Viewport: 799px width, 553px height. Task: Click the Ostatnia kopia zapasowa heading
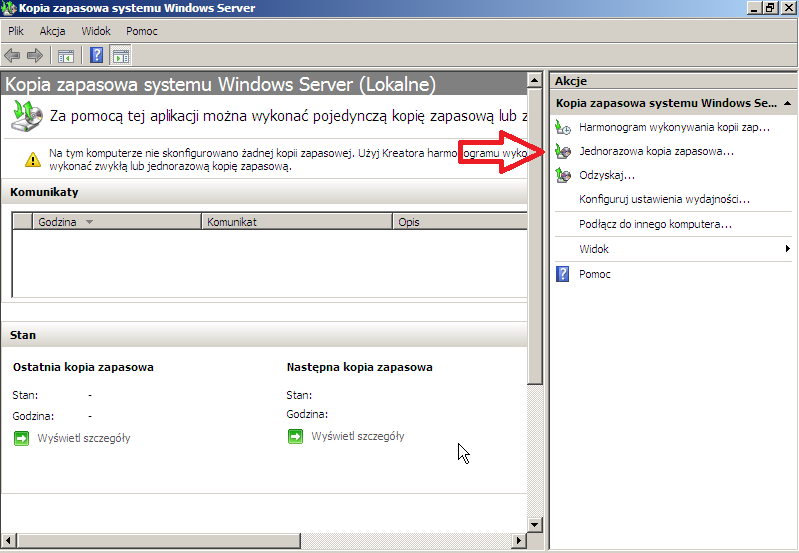83,367
